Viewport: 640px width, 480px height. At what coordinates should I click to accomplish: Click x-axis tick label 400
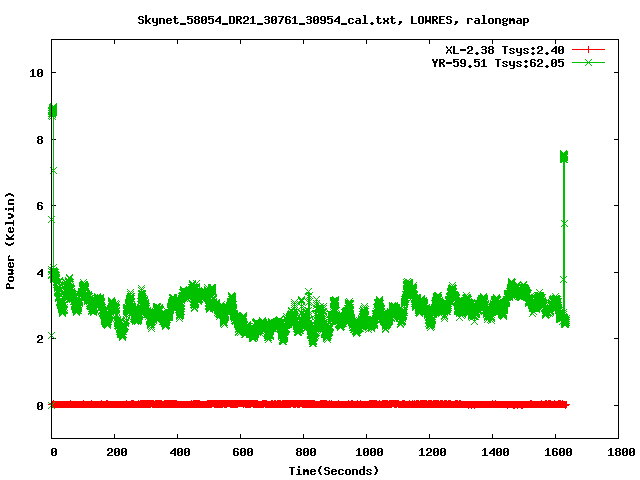pyautogui.click(x=180, y=452)
